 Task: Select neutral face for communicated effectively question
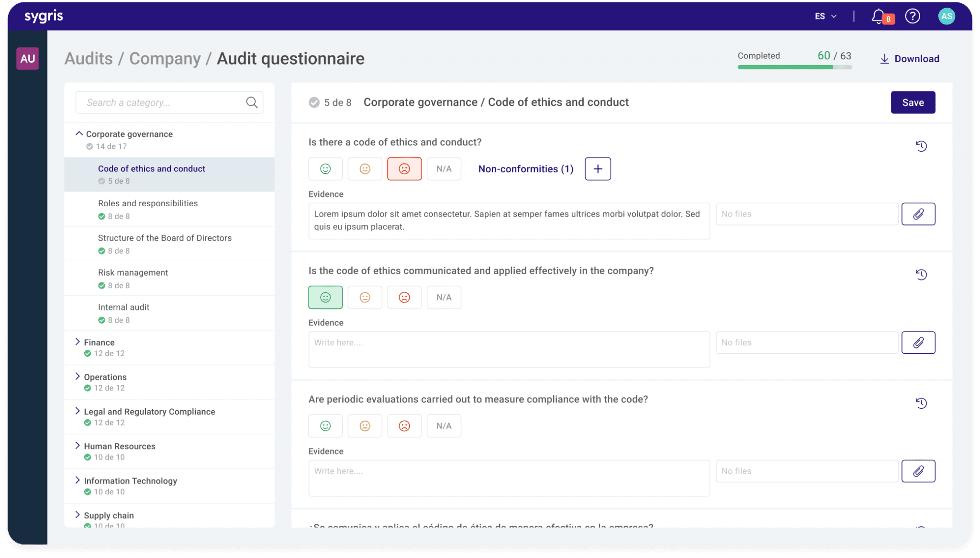pos(365,297)
